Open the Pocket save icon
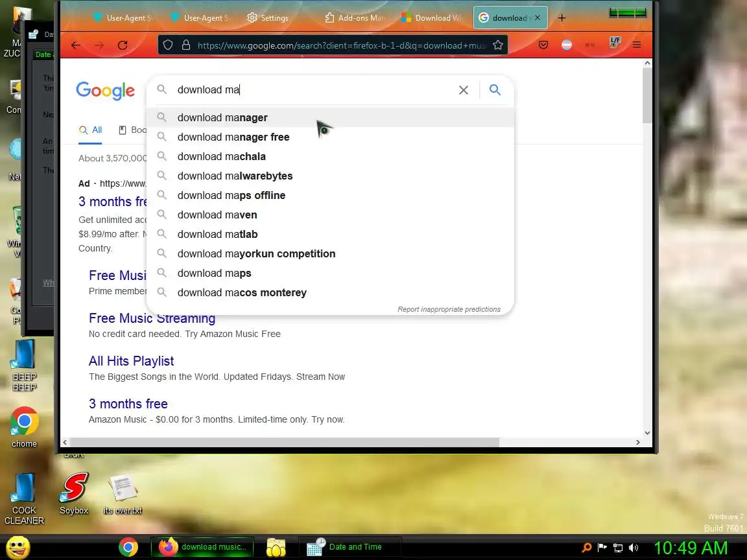The width and height of the screenshot is (747, 560). point(543,45)
